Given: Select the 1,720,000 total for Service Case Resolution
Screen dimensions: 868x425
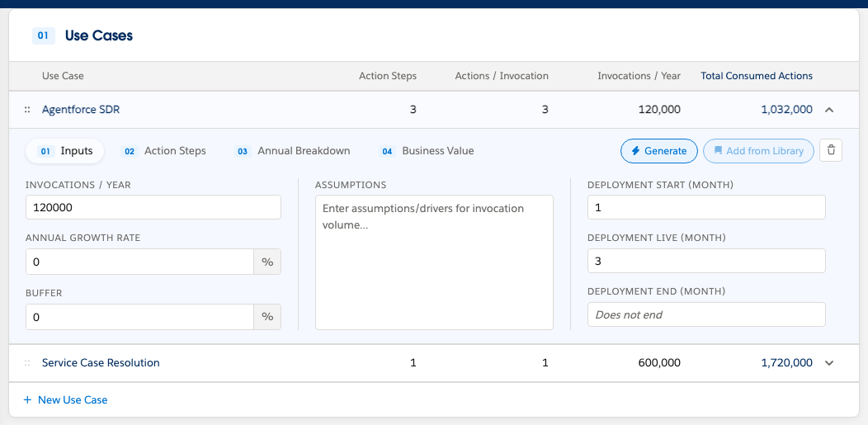Looking at the screenshot, I should coord(786,363).
